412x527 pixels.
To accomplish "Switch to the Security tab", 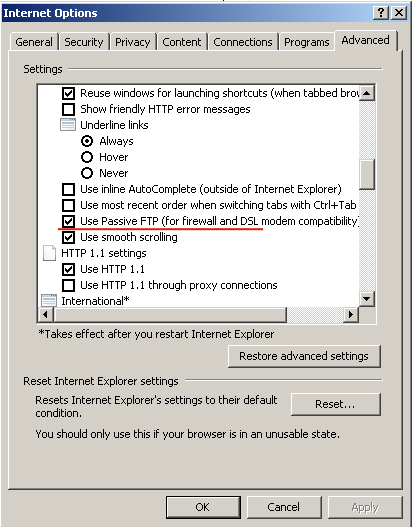I will pos(84,42).
